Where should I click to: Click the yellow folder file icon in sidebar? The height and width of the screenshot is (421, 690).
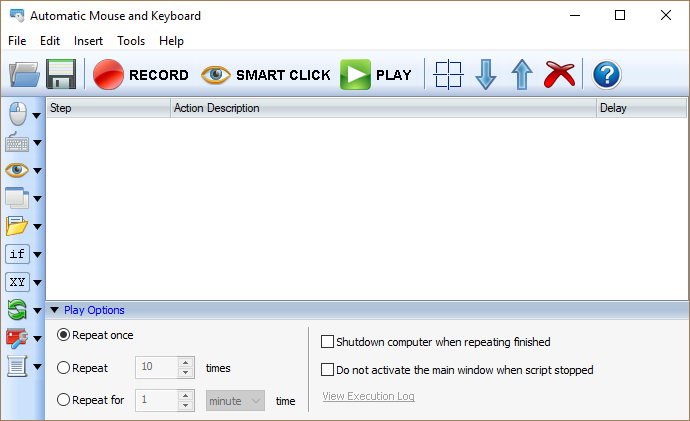point(17,226)
